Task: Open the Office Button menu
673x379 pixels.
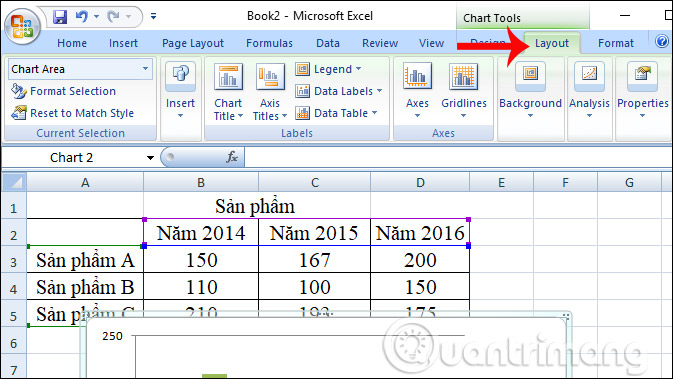Action: [x=22, y=27]
